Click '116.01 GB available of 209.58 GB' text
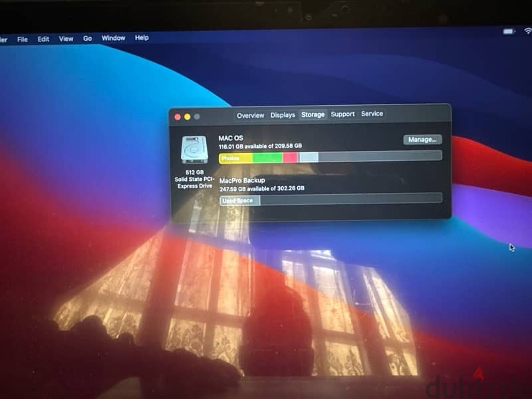This screenshot has height=399, width=532. 260,146
